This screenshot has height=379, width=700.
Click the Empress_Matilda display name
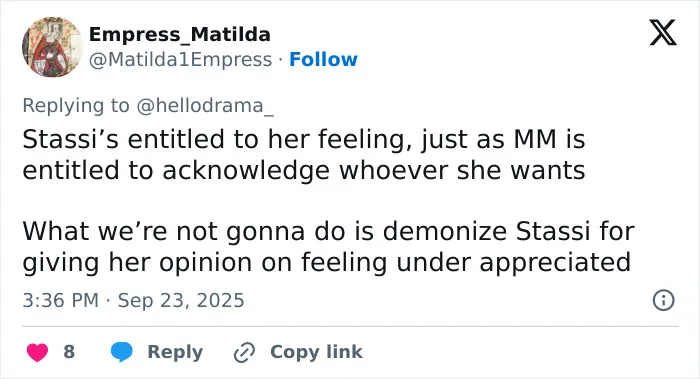coord(179,34)
